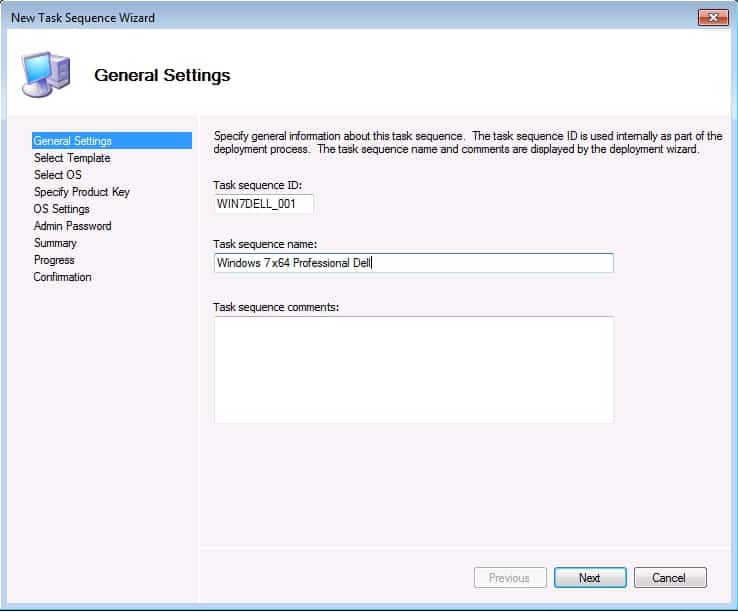The height and width of the screenshot is (612, 738).
Task: Click the Next button
Action: [590, 578]
